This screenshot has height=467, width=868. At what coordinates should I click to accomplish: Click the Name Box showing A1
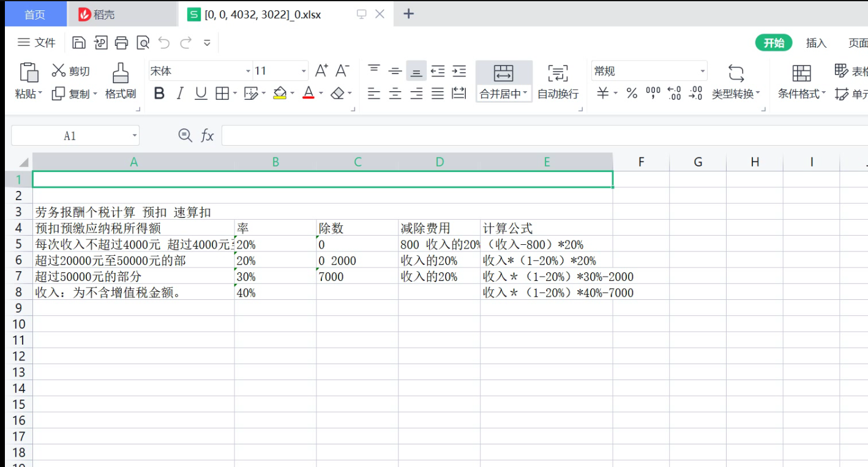click(x=75, y=135)
